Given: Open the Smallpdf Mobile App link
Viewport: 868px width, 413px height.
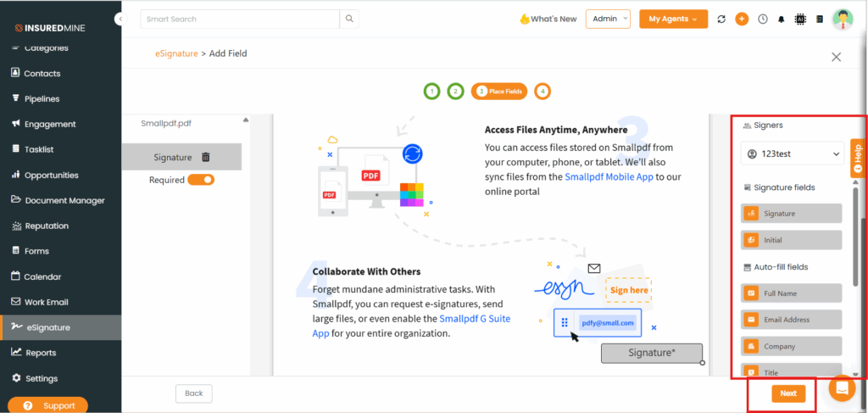Looking at the screenshot, I should [x=609, y=177].
